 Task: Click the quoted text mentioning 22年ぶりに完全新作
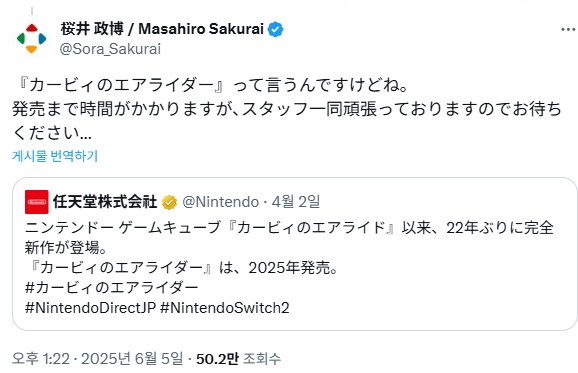[x=289, y=237]
